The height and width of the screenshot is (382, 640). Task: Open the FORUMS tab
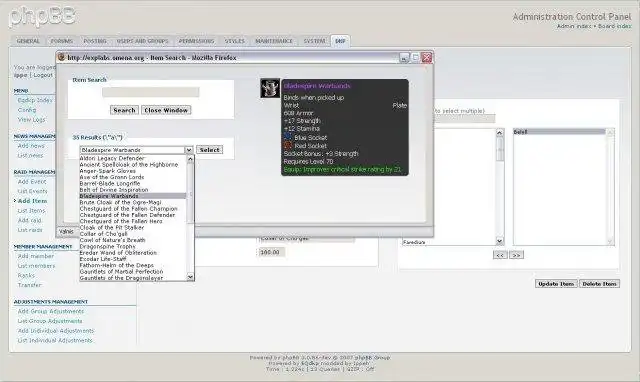[62, 41]
